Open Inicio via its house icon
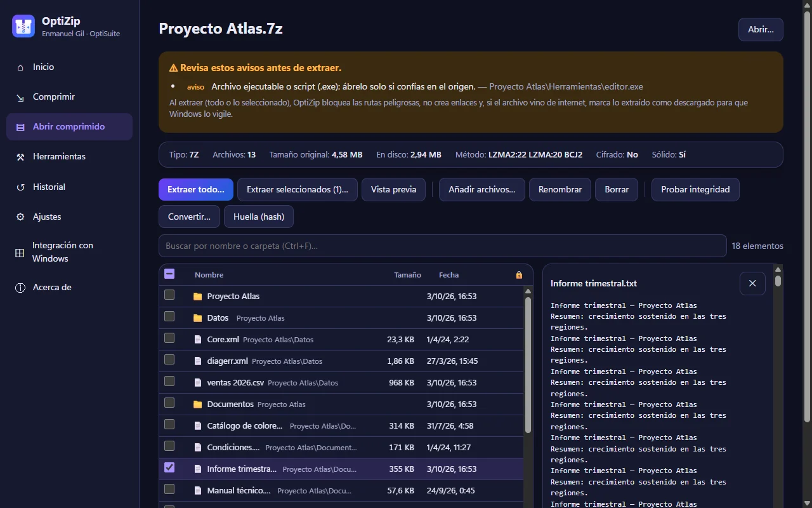The width and height of the screenshot is (812, 508). pyautogui.click(x=20, y=67)
